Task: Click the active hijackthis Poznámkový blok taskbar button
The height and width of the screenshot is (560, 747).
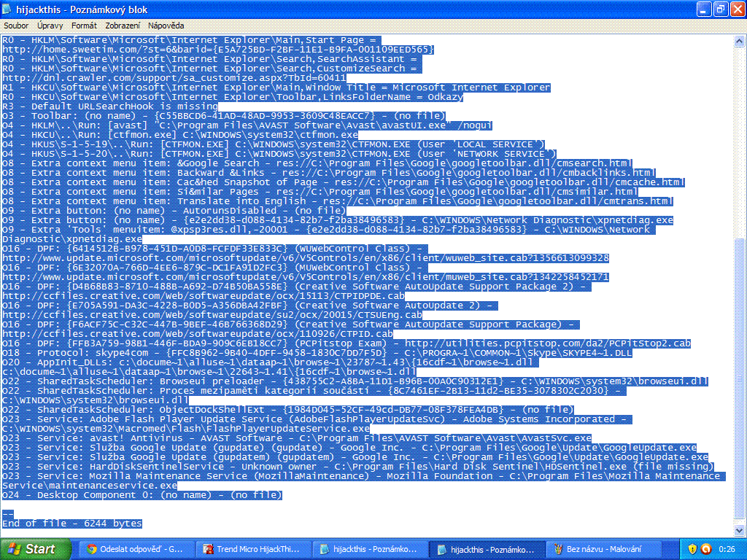Action: click(x=486, y=549)
